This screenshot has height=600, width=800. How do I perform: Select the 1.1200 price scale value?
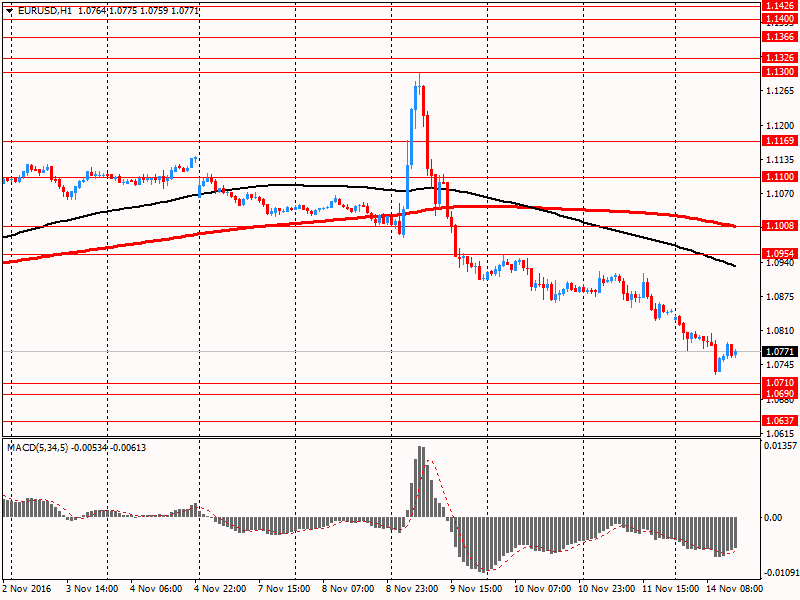(x=780, y=126)
